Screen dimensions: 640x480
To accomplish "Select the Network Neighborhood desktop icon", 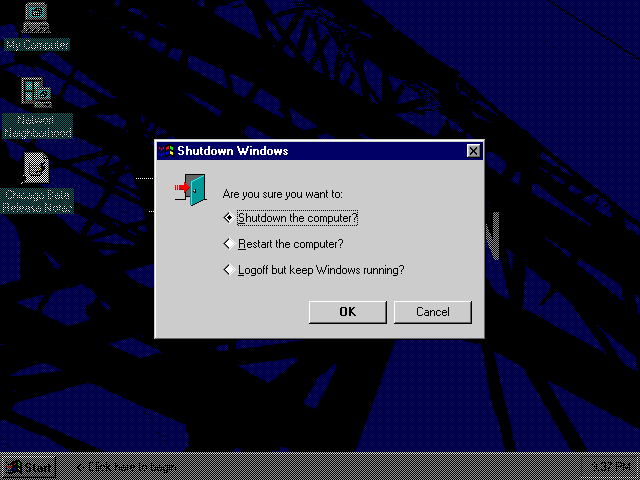I will point(36,93).
